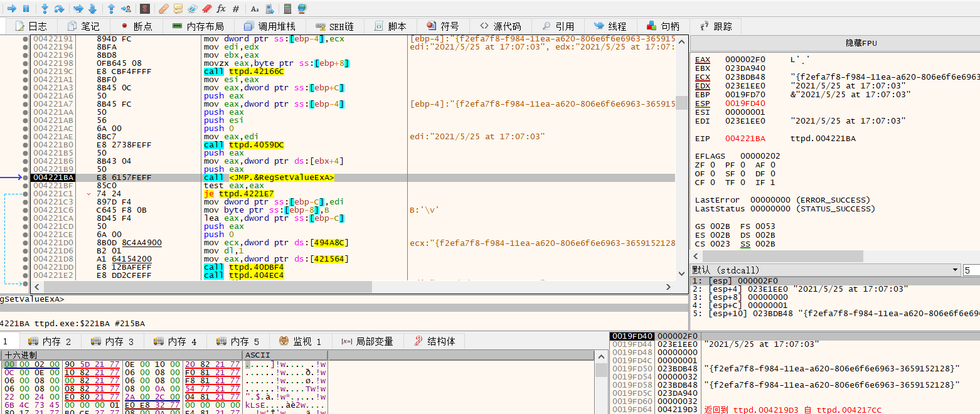Switch to the 引用 (References) tab
The image size is (980, 414).
click(558, 26)
